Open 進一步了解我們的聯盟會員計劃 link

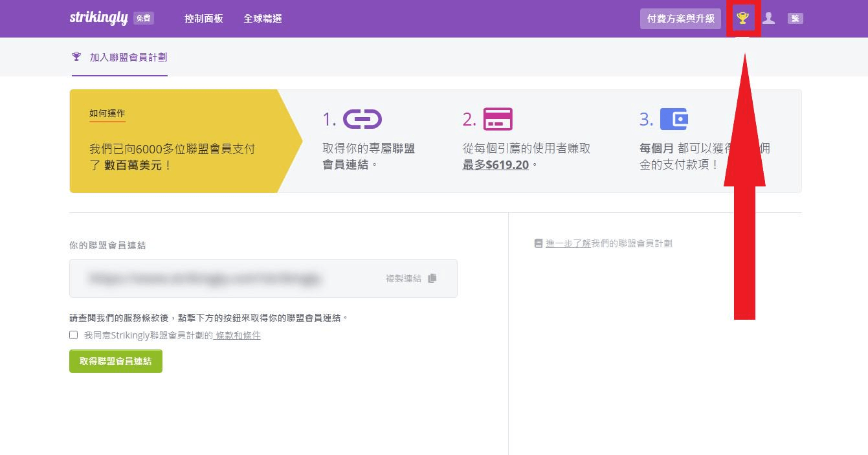click(608, 243)
